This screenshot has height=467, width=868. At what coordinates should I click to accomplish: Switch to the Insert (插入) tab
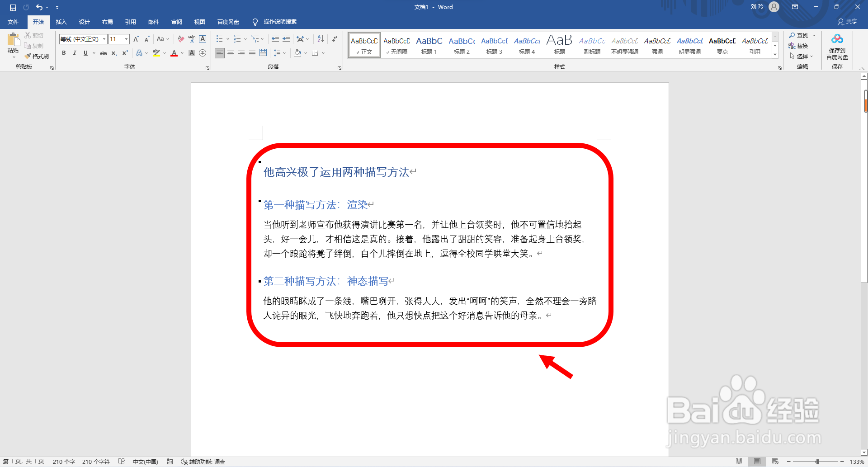click(x=61, y=22)
